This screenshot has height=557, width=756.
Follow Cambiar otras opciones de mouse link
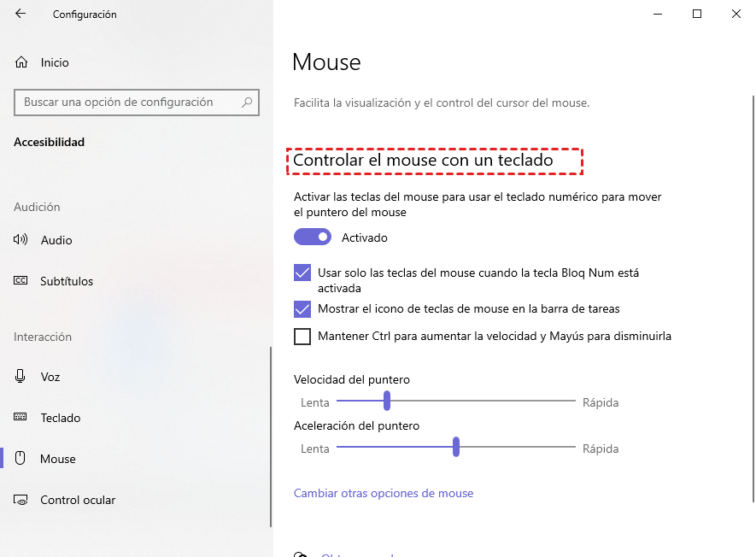coord(384,493)
